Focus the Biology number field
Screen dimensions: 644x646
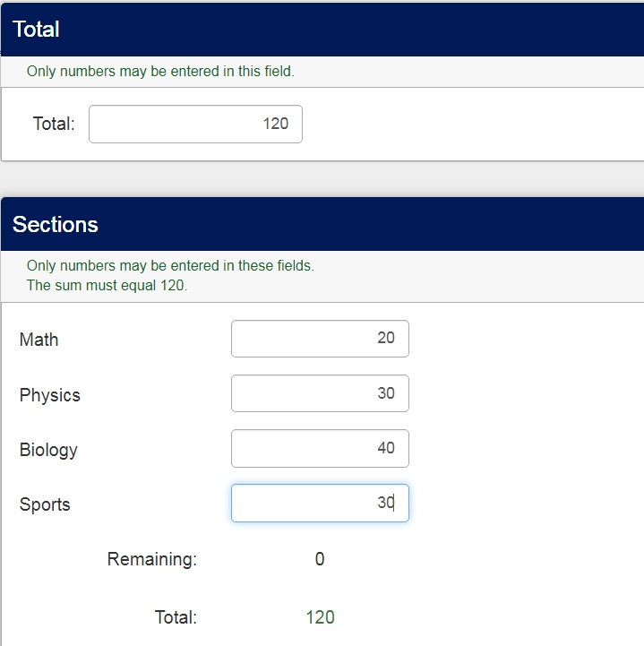click(320, 448)
